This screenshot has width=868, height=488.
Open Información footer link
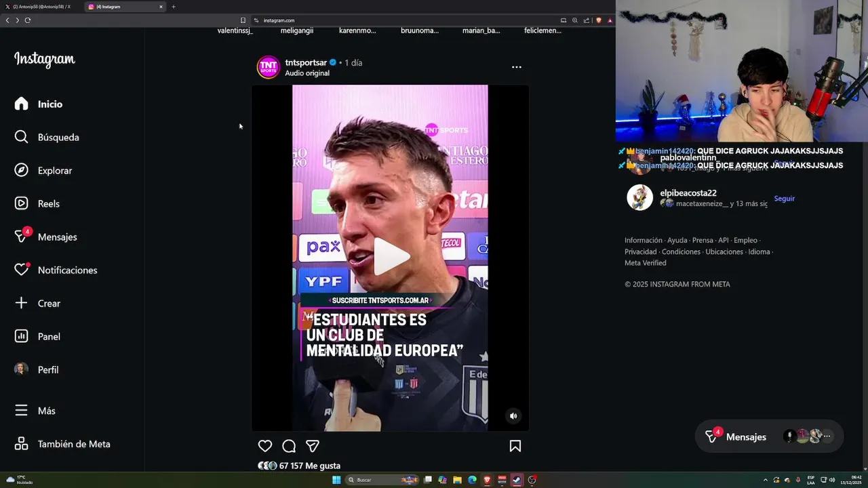(644, 241)
